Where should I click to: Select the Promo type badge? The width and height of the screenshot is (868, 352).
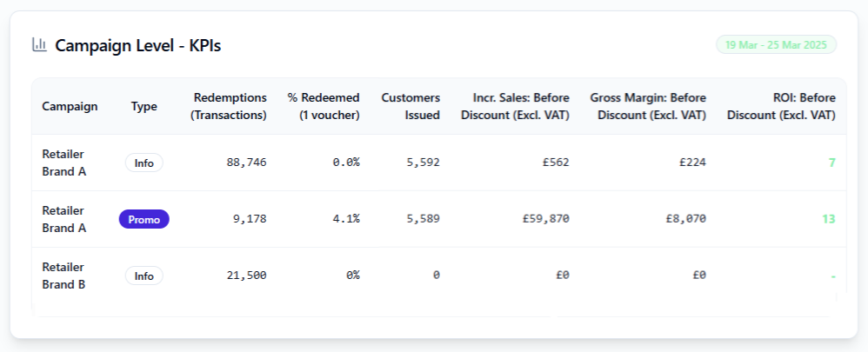pyautogui.click(x=144, y=219)
